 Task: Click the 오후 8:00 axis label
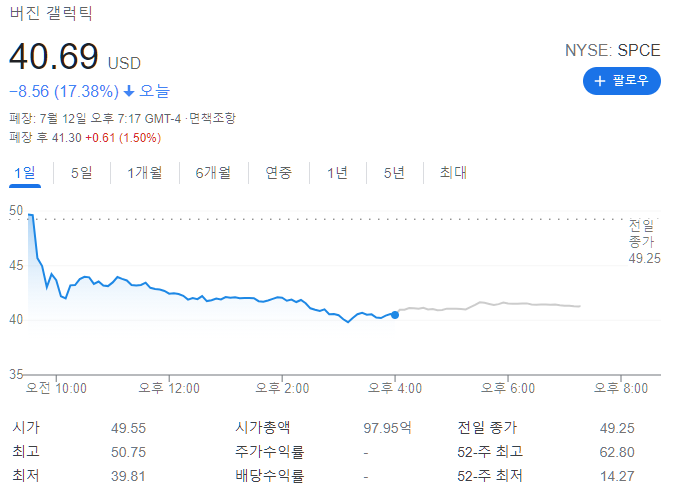pos(621,388)
